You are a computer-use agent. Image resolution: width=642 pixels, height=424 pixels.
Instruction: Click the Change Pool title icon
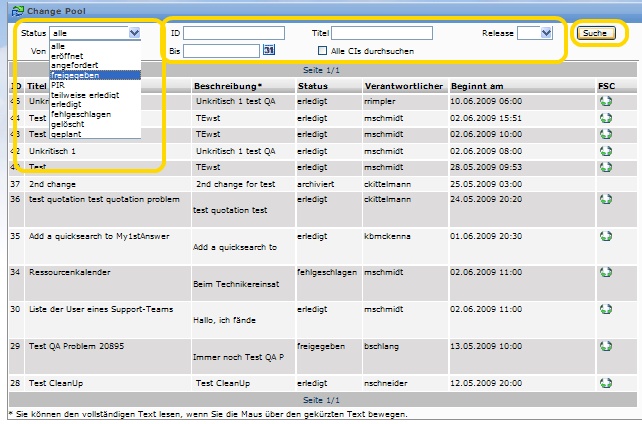pos(7,9)
